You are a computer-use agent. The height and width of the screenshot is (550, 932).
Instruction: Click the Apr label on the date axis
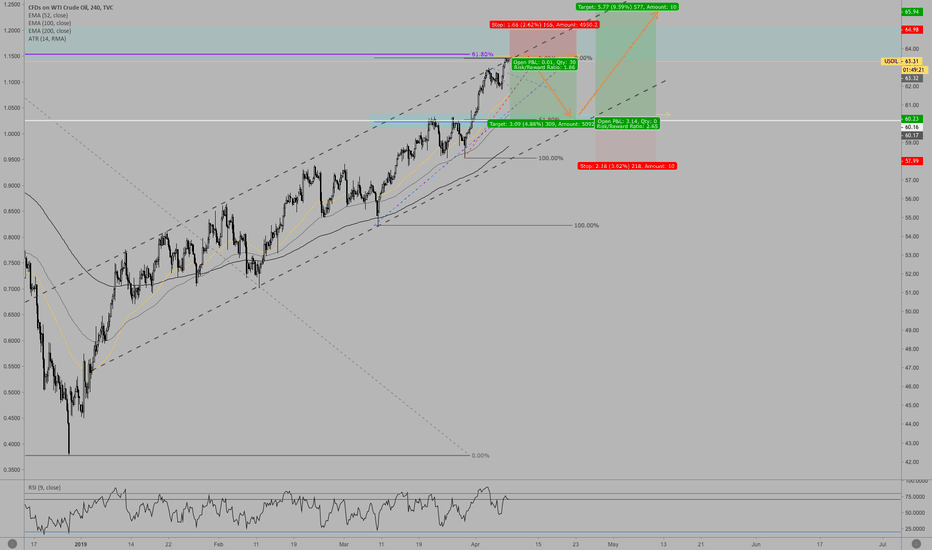click(x=475, y=544)
